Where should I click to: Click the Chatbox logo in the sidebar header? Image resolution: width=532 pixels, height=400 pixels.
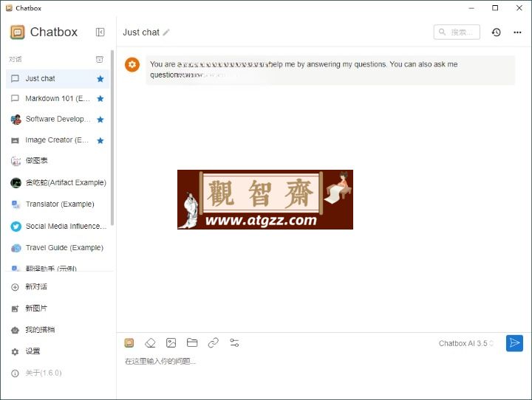18,32
